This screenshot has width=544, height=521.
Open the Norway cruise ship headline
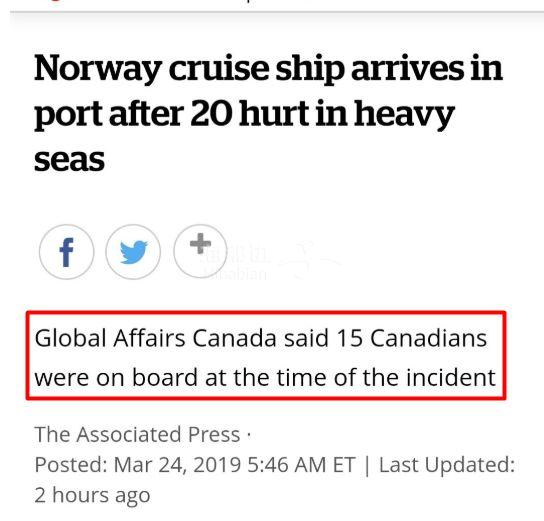point(268,113)
